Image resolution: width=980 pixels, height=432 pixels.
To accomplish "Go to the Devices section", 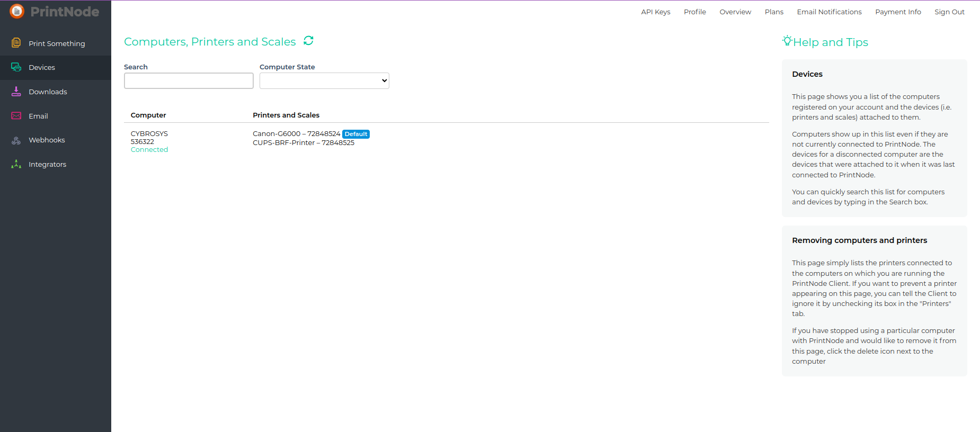I will tap(42, 68).
